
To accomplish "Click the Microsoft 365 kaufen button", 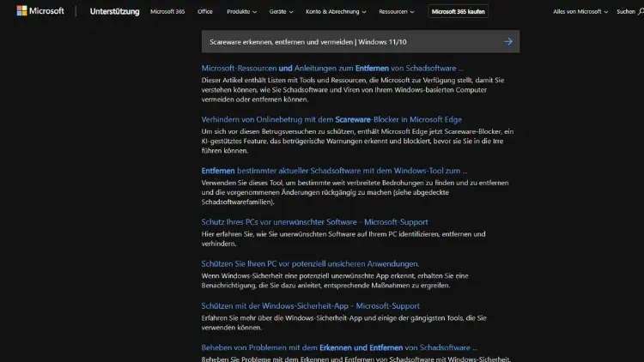I will (x=458, y=11).
